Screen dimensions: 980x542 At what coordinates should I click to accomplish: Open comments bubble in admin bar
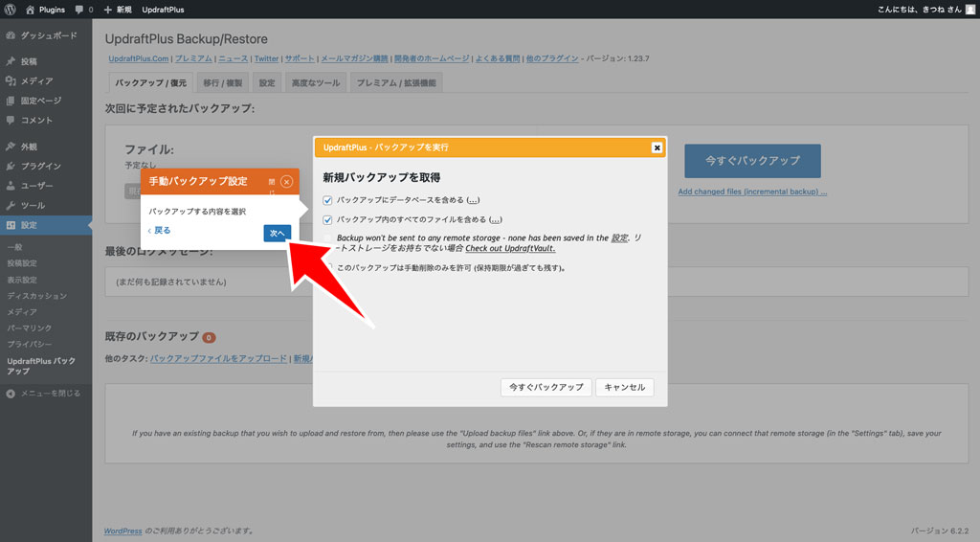pos(84,10)
